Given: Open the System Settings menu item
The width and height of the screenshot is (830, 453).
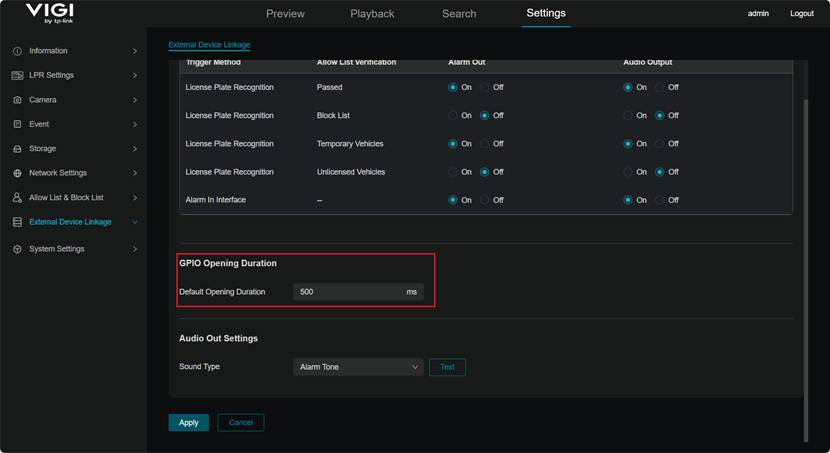Looking at the screenshot, I should 57,249.
